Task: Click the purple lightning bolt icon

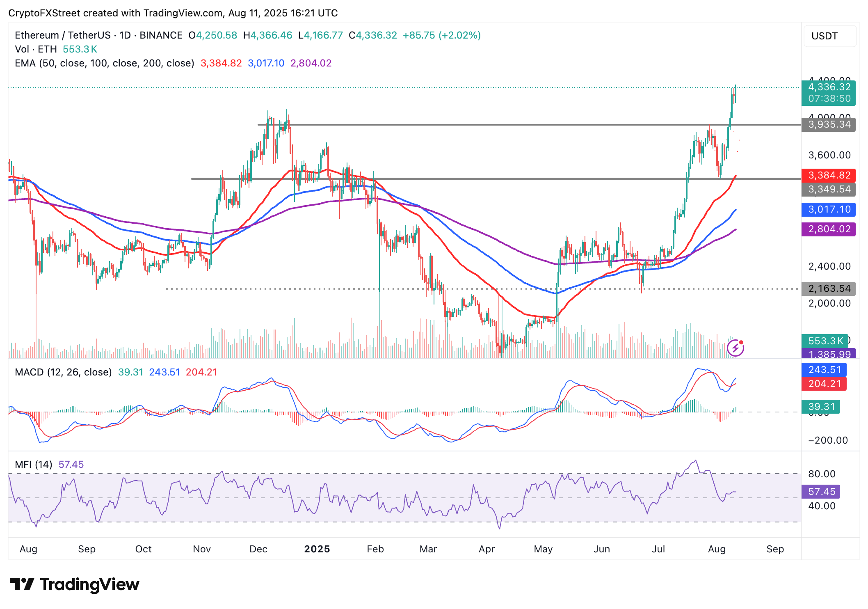Action: pyautogui.click(x=735, y=348)
